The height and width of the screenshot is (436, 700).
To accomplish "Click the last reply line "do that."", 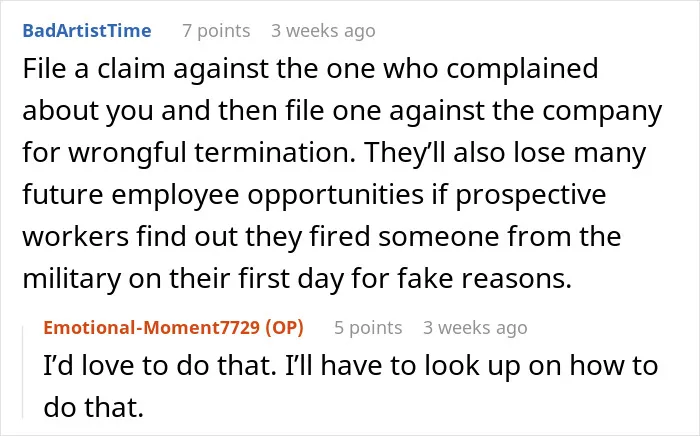I will pyautogui.click(x=94, y=407).
